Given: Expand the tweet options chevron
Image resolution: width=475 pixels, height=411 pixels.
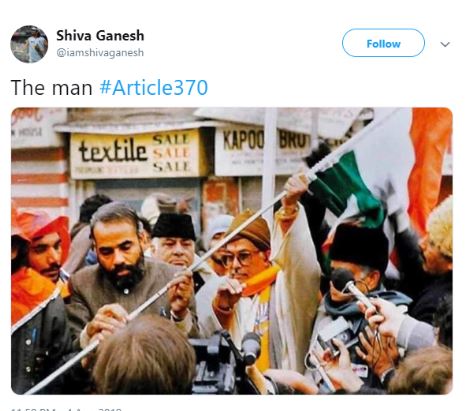Looking at the screenshot, I should point(445,44).
